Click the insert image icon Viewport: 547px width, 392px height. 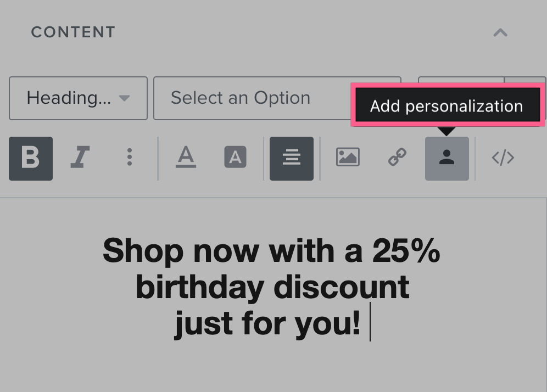[348, 158]
